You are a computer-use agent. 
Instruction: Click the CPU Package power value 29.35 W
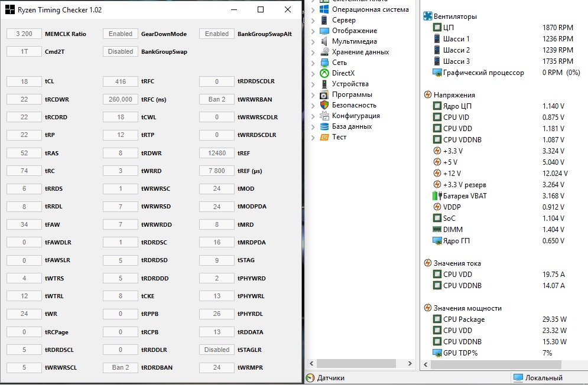(x=554, y=319)
